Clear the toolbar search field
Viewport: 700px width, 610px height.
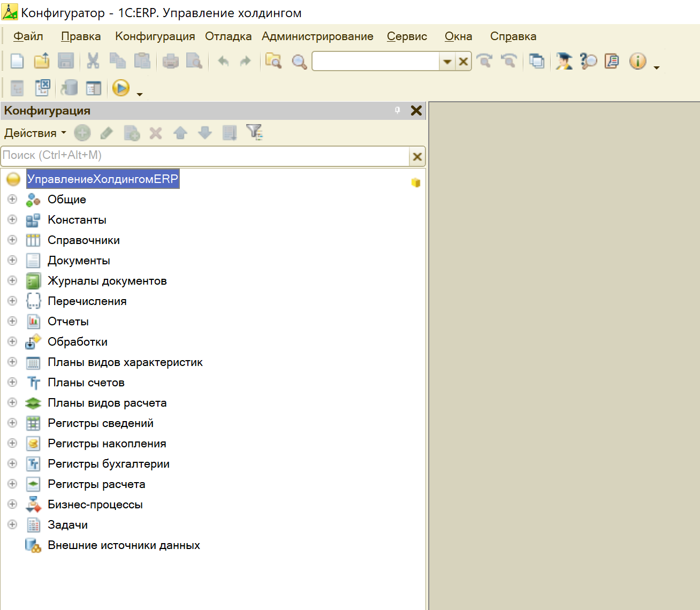pyautogui.click(x=463, y=62)
